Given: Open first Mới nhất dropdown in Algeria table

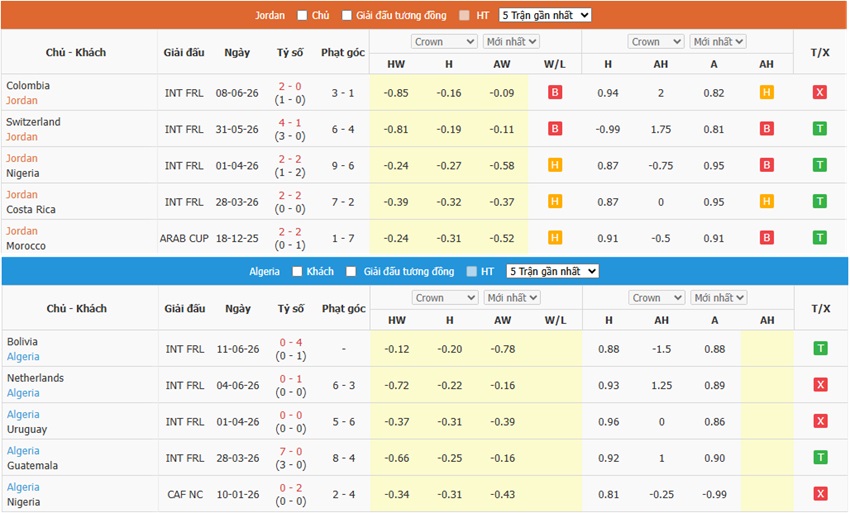Looking at the screenshot, I should tap(512, 298).
